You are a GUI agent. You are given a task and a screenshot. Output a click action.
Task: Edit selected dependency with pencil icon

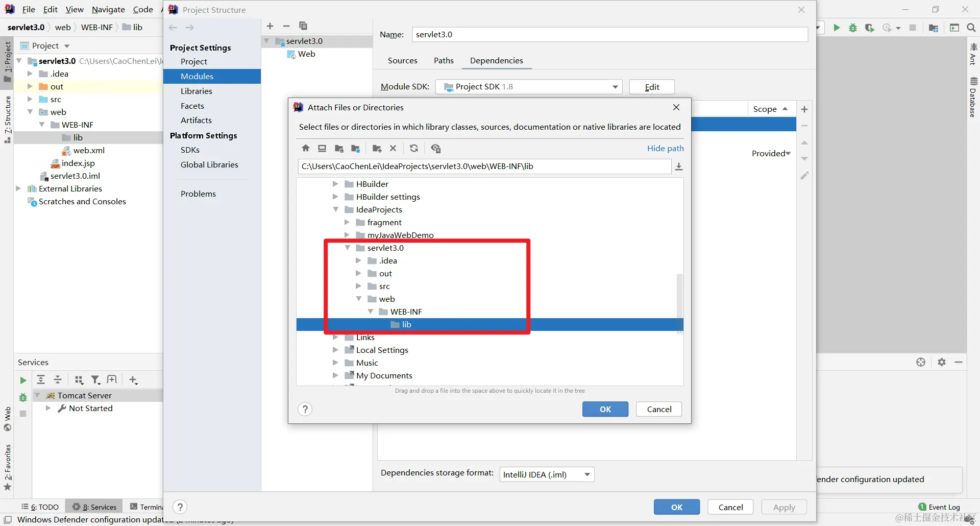pos(804,176)
